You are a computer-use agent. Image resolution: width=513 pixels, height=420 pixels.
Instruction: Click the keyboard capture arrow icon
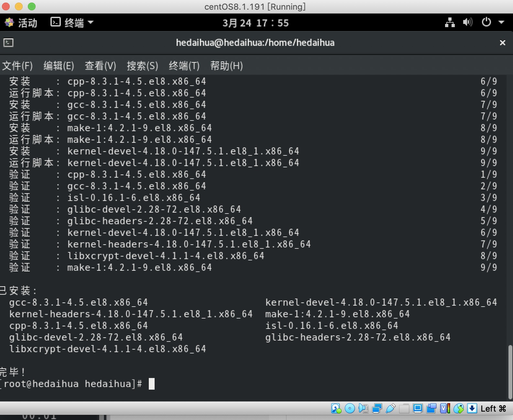pyautogui.click(x=472, y=409)
